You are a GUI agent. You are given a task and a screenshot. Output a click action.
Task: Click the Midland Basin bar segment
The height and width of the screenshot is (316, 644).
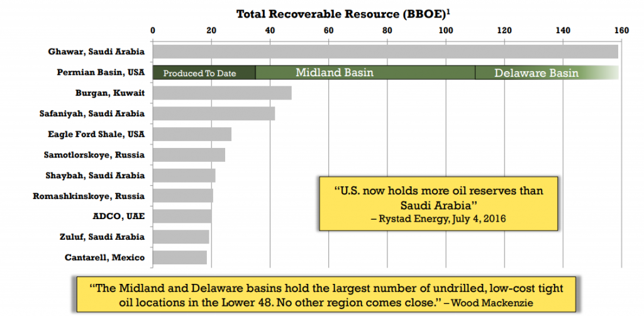(365, 72)
